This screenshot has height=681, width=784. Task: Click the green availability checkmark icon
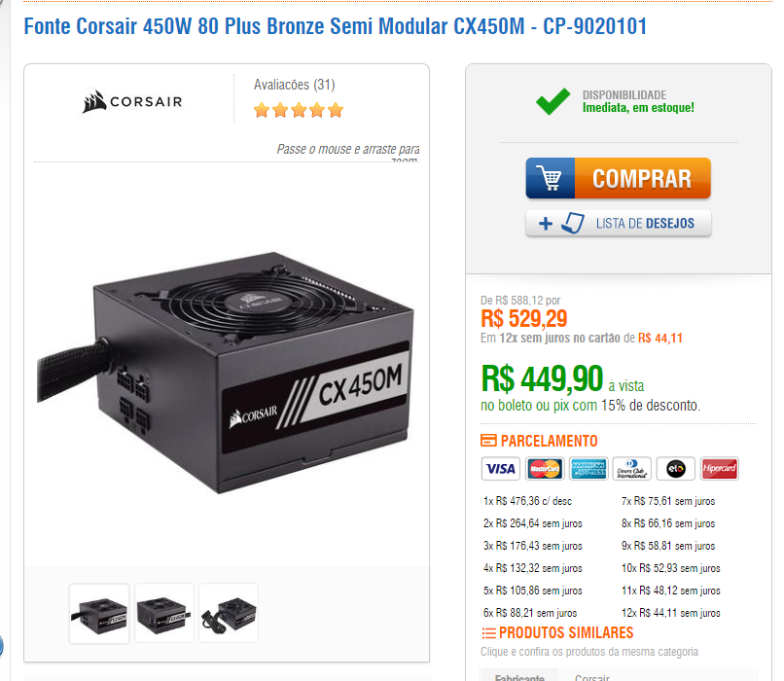click(552, 101)
